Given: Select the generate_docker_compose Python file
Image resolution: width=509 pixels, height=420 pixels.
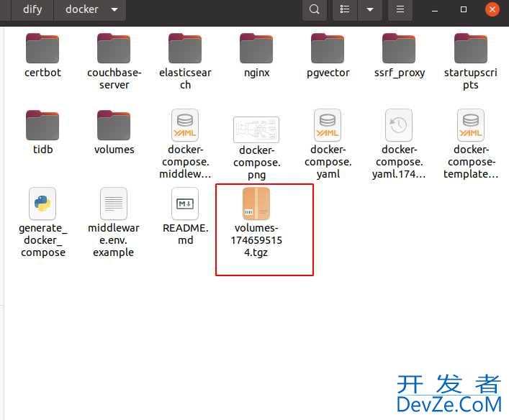Looking at the screenshot, I should point(42,204).
